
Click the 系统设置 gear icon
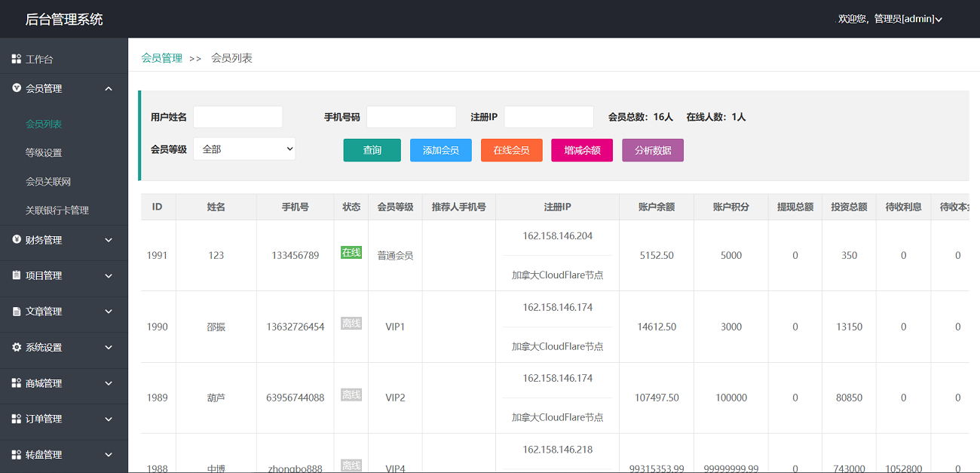tap(17, 348)
